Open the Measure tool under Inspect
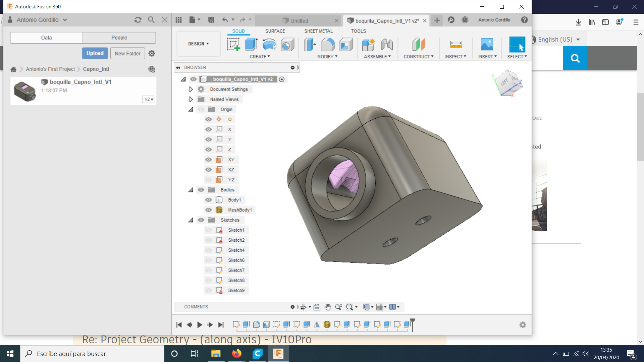644x362 pixels. point(455,44)
